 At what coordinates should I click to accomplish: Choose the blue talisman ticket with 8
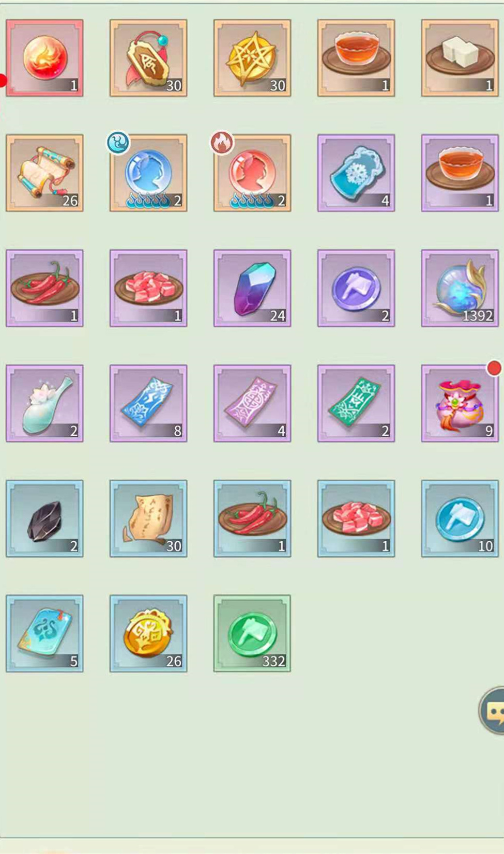tap(148, 403)
